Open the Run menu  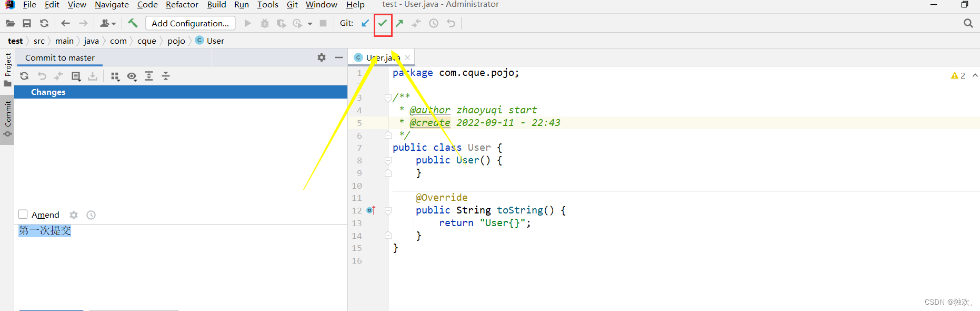tap(242, 5)
